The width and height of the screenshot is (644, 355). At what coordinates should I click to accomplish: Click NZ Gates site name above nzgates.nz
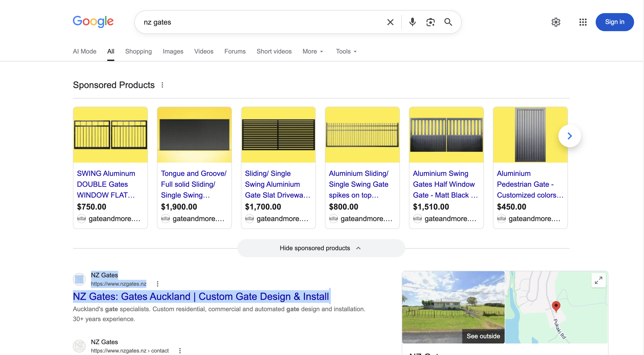[x=104, y=275]
